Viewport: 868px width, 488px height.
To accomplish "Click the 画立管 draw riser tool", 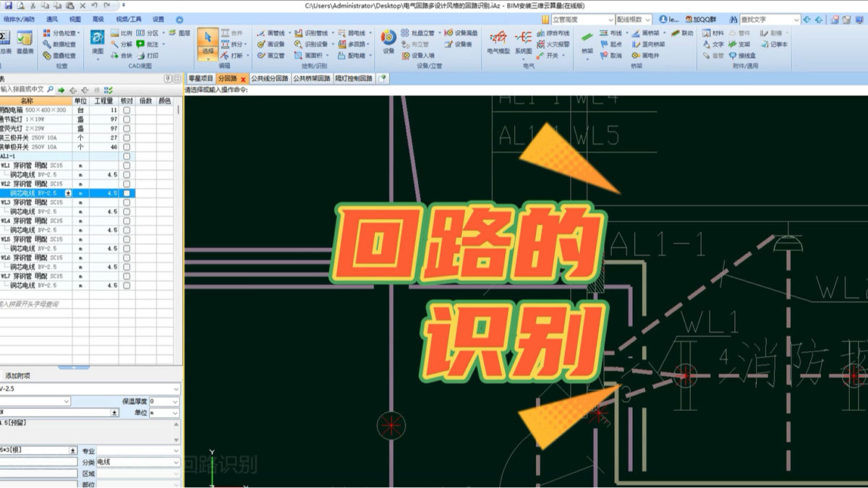I will coord(271,56).
